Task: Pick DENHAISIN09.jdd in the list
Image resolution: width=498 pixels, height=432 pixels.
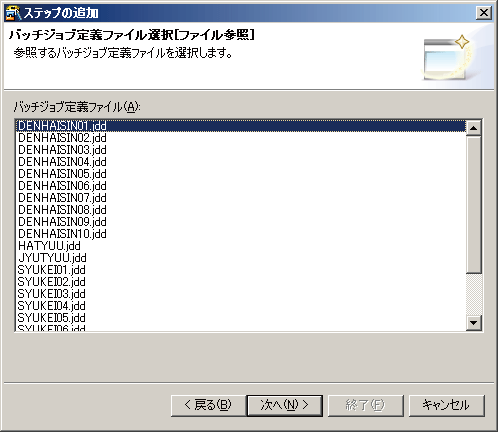Action: 241,222
